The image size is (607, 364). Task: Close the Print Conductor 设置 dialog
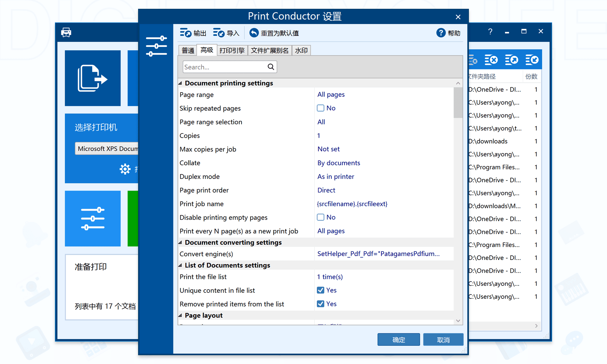(458, 17)
